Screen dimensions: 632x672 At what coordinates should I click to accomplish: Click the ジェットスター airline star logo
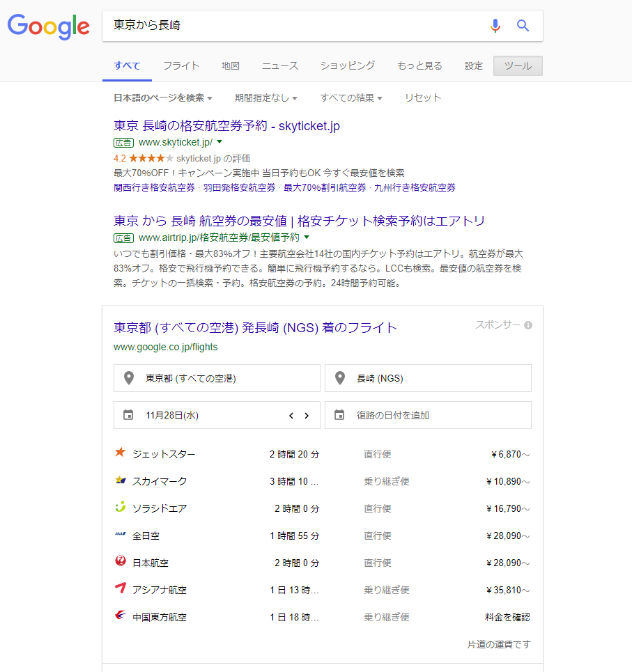click(x=121, y=452)
